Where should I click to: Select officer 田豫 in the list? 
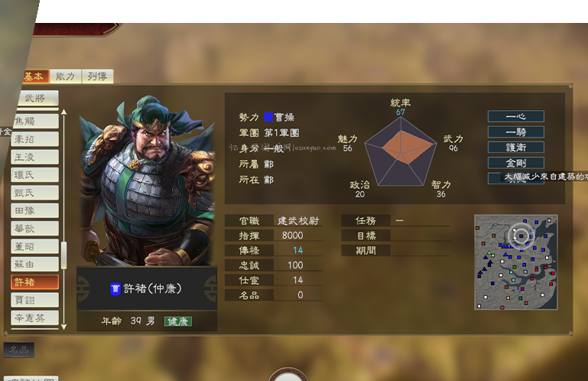tap(34, 210)
